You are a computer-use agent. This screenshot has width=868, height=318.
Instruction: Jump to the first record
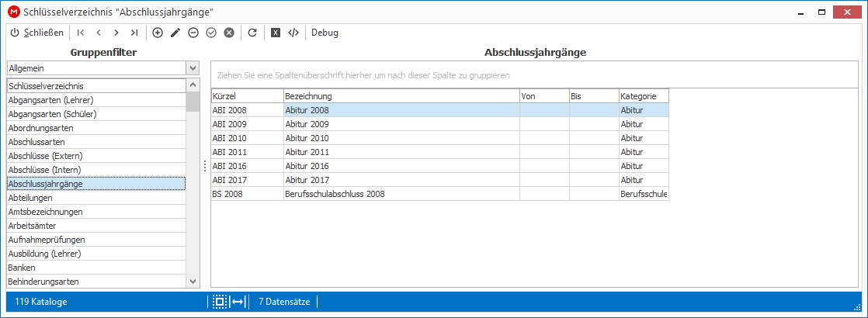tap(81, 33)
